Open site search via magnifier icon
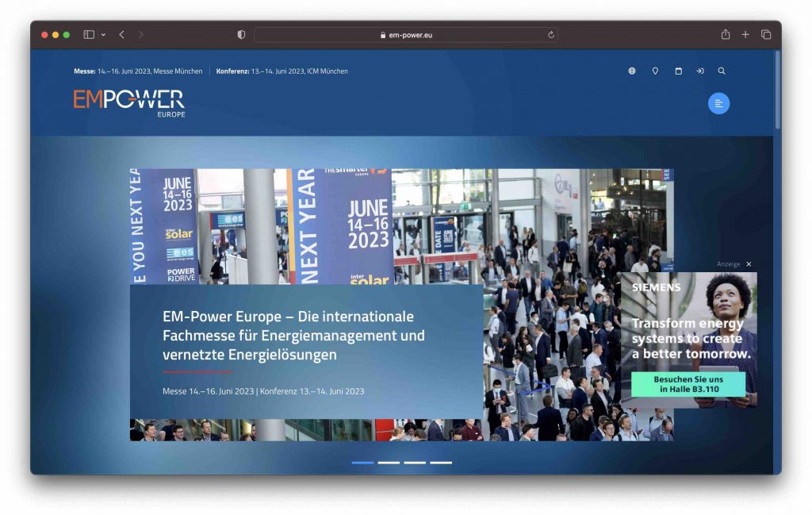This screenshot has height=515, width=812. (x=722, y=71)
